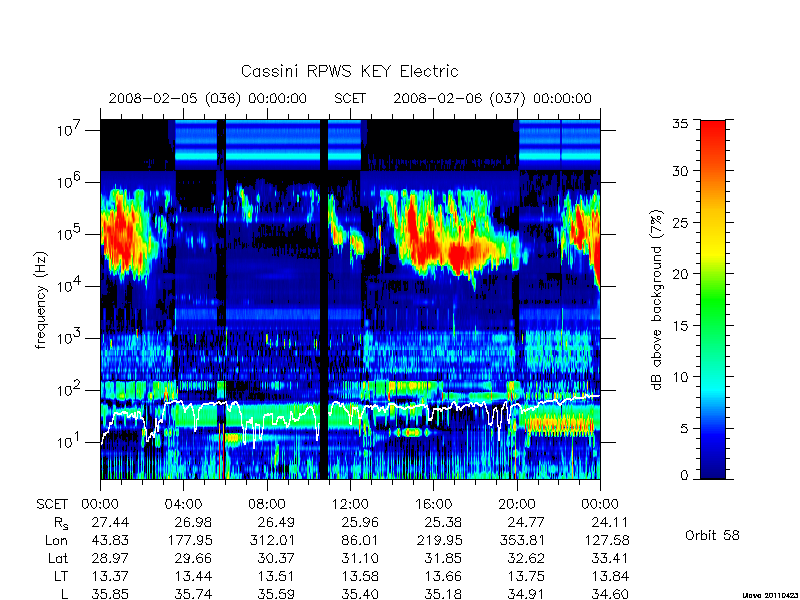This screenshot has width=800, height=600.
Task: Click the 12:00 time tick label
Action: click(x=350, y=505)
